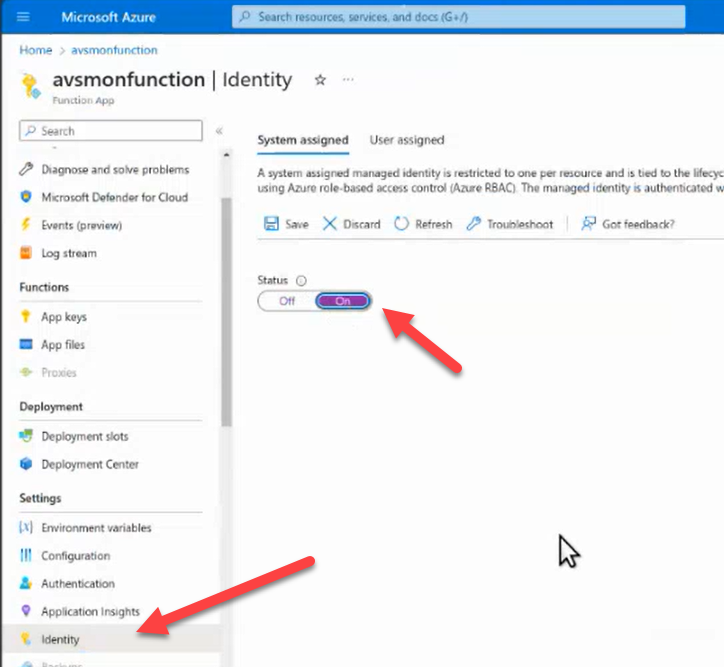Screen dimensions: 724x667
Task: Go to Home in the breadcrumb
Action: pyautogui.click(x=36, y=50)
